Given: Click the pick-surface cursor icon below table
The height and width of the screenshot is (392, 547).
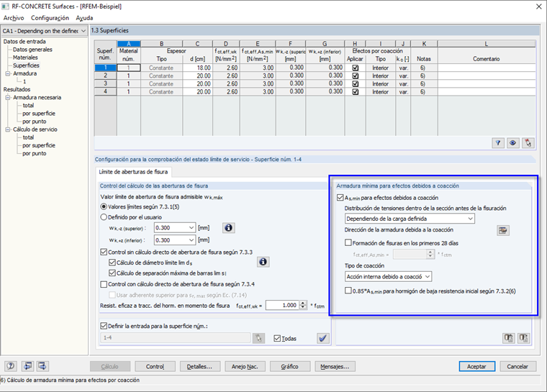Looking at the screenshot, I should 528,142.
